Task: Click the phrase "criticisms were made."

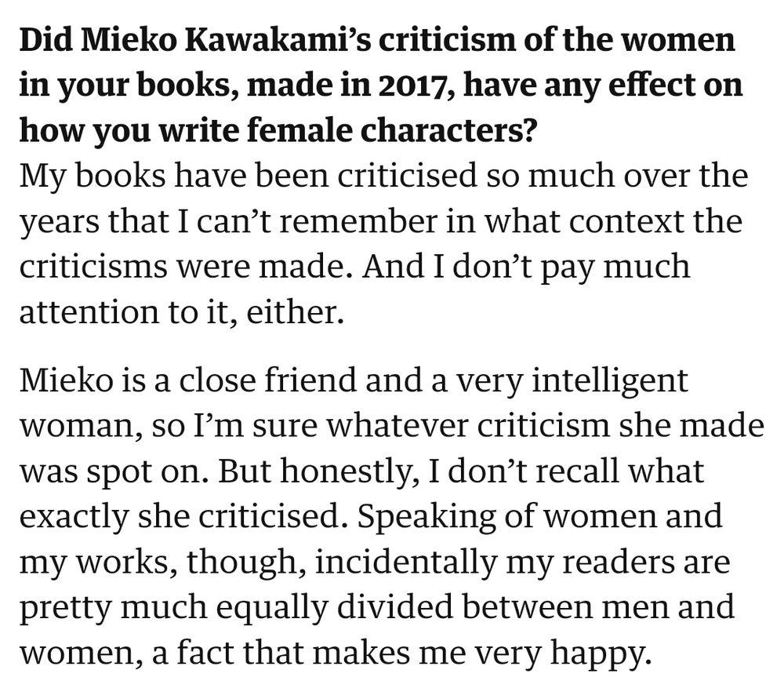Action: point(183,267)
